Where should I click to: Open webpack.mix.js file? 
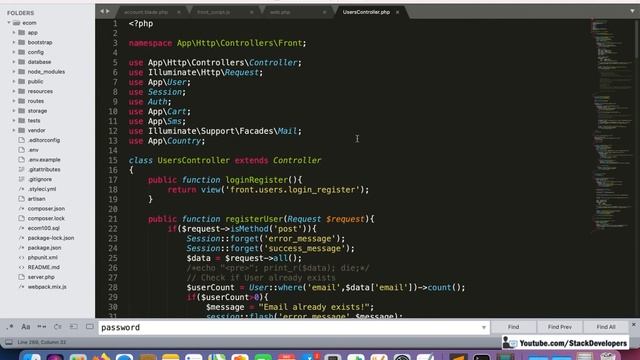(47, 287)
